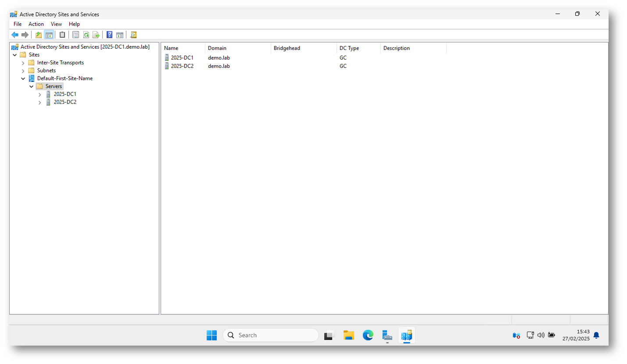627x364 pixels.
Task: Open Help with the question mark icon
Action: [x=110, y=35]
